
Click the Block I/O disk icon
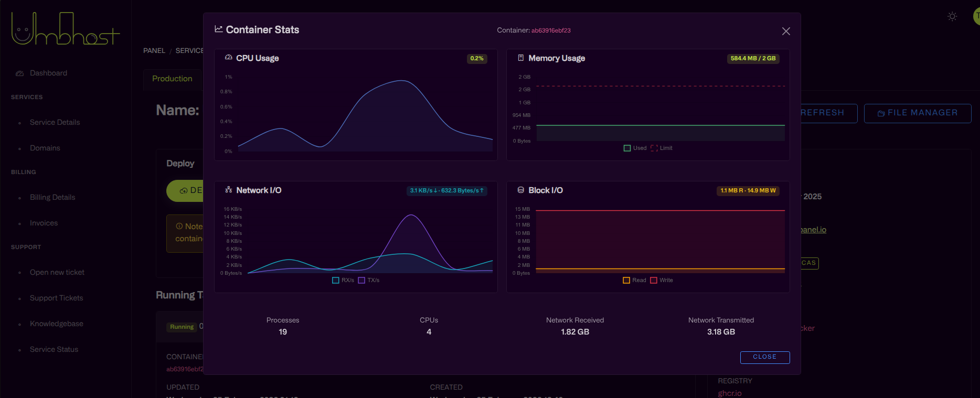521,190
